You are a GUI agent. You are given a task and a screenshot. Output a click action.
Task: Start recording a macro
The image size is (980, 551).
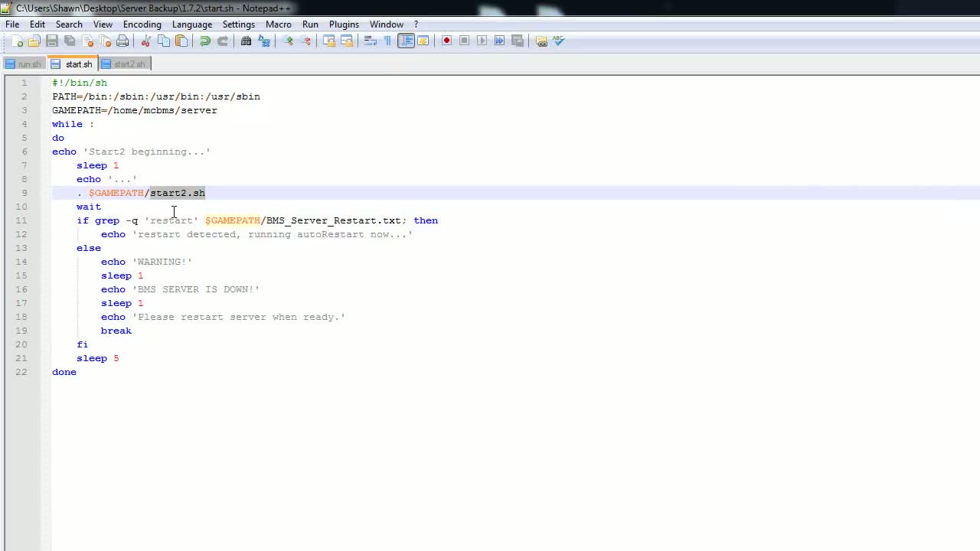click(x=446, y=41)
